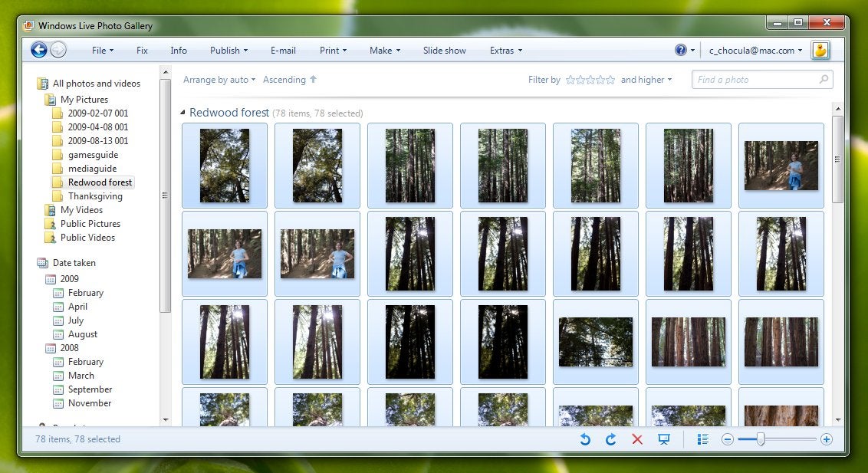Image resolution: width=868 pixels, height=473 pixels.
Task: Start slide show from bottom toolbar icon
Action: [664, 439]
